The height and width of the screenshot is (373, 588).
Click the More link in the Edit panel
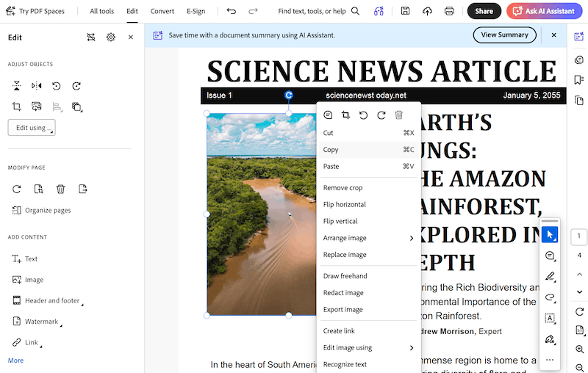pos(15,361)
